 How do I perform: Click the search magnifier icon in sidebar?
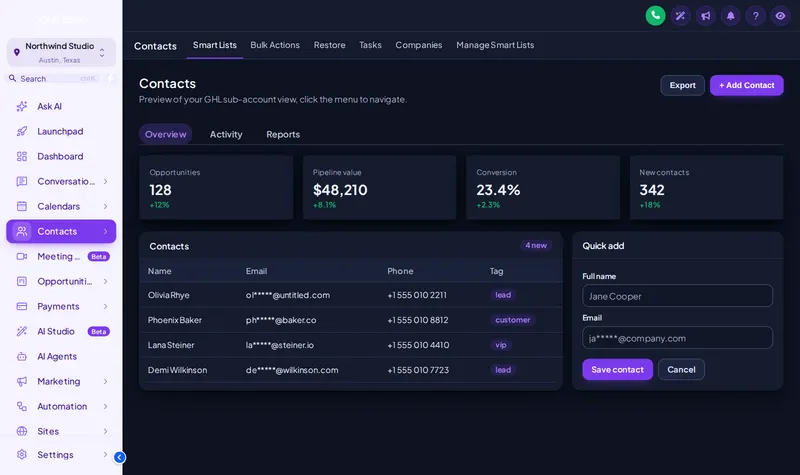tap(12, 78)
